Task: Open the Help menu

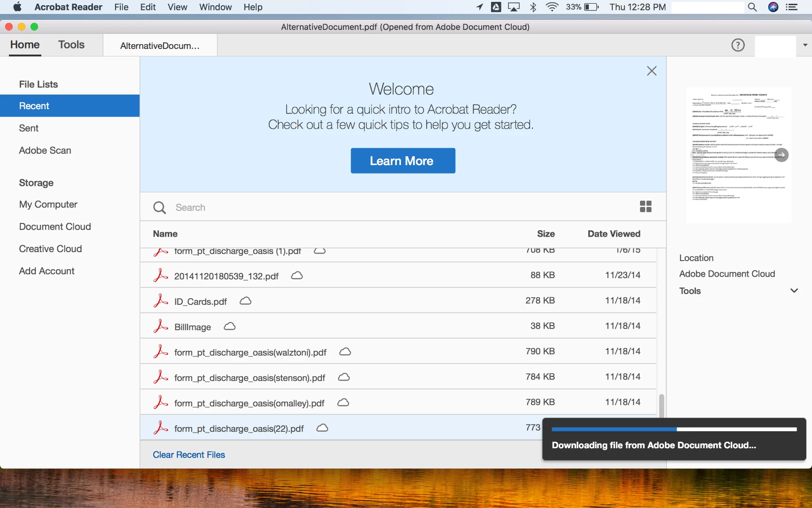Action: click(253, 7)
